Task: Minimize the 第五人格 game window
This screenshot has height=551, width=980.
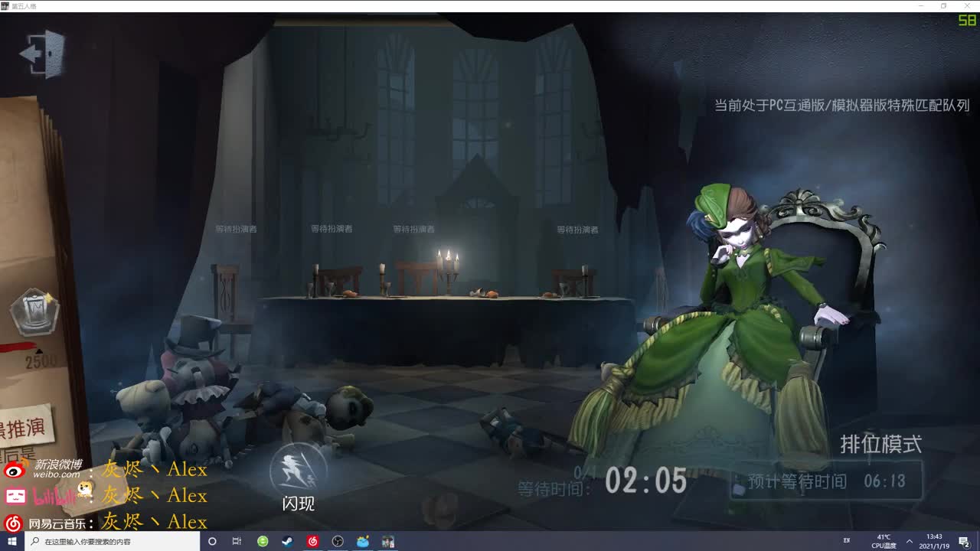Action: tap(922, 6)
